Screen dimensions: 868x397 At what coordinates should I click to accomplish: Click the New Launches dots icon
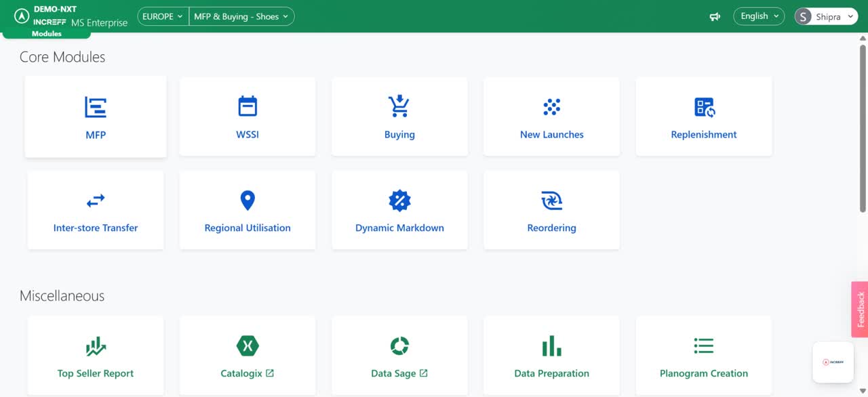[552, 107]
